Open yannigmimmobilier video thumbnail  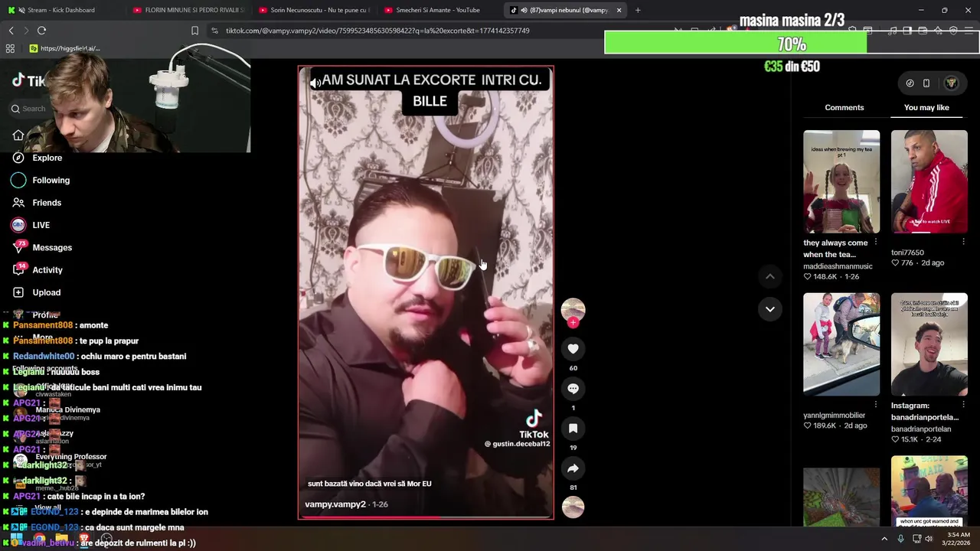coord(841,344)
